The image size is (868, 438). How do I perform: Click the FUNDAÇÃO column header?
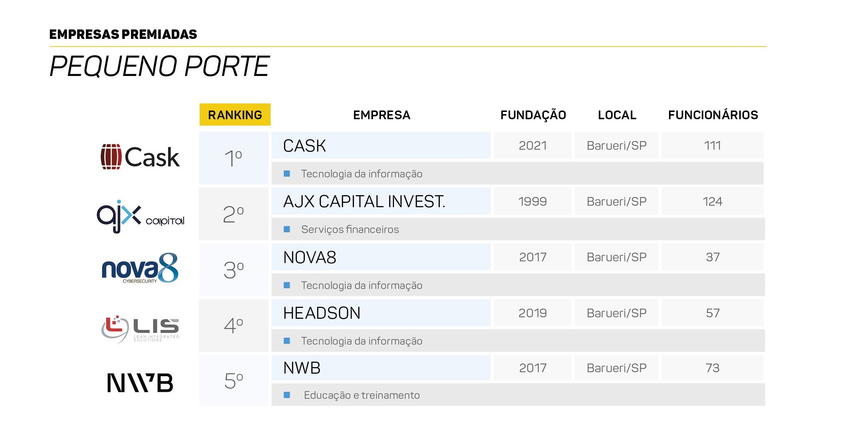(533, 114)
